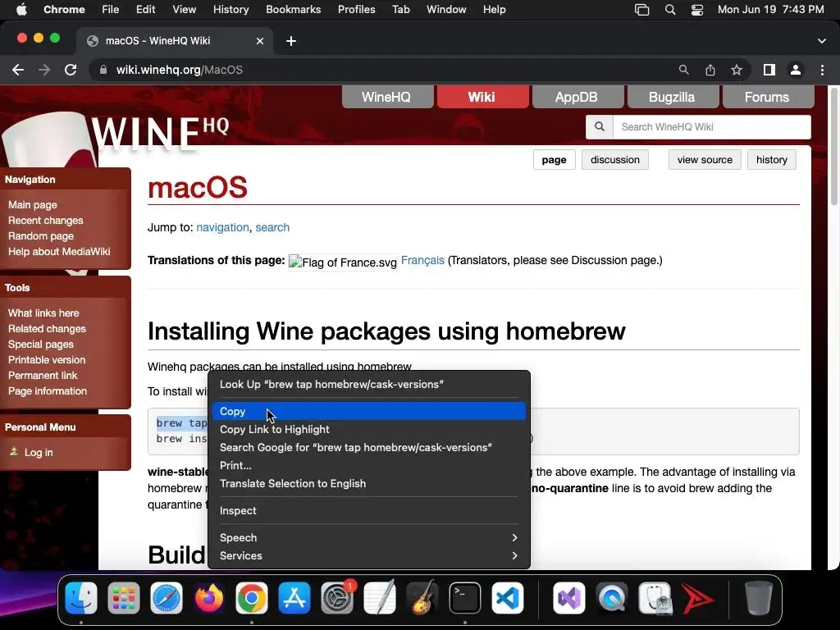Open Recent changes sidebar link
The width and height of the screenshot is (840, 630).
[46, 220]
